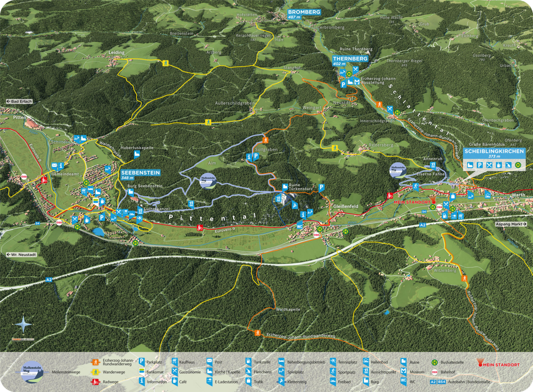Click the parking icon in Thernberg

pos(343,84)
